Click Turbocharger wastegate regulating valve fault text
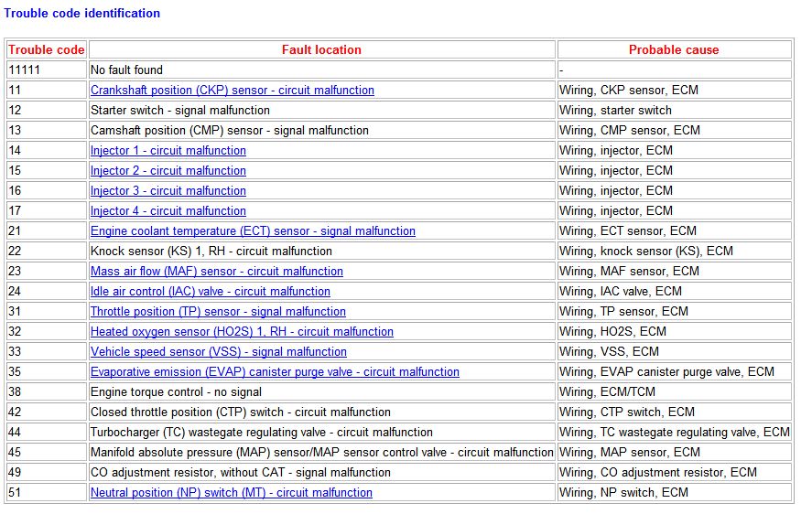This screenshot has width=812, height=514. [x=261, y=433]
